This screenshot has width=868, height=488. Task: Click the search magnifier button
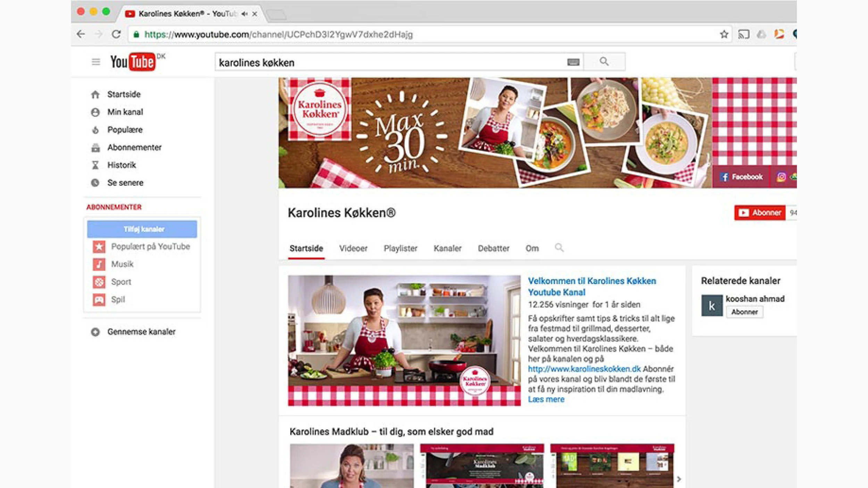point(604,62)
